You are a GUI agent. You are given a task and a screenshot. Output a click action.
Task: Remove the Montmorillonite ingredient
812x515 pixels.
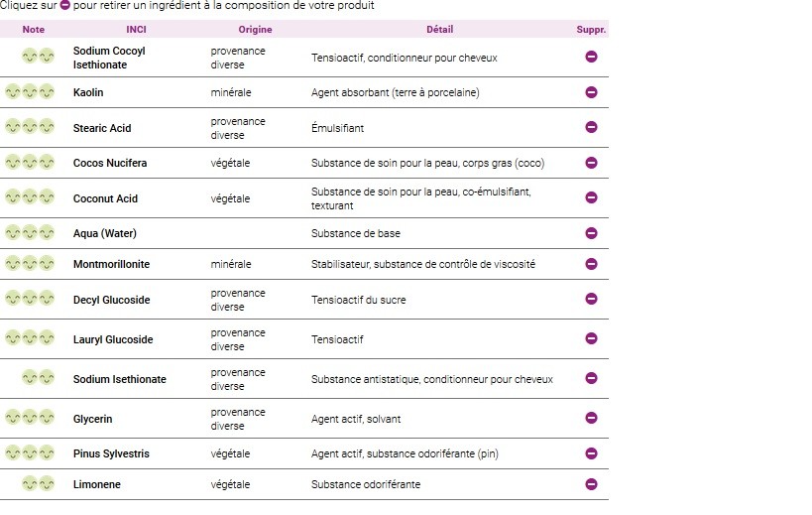click(591, 264)
